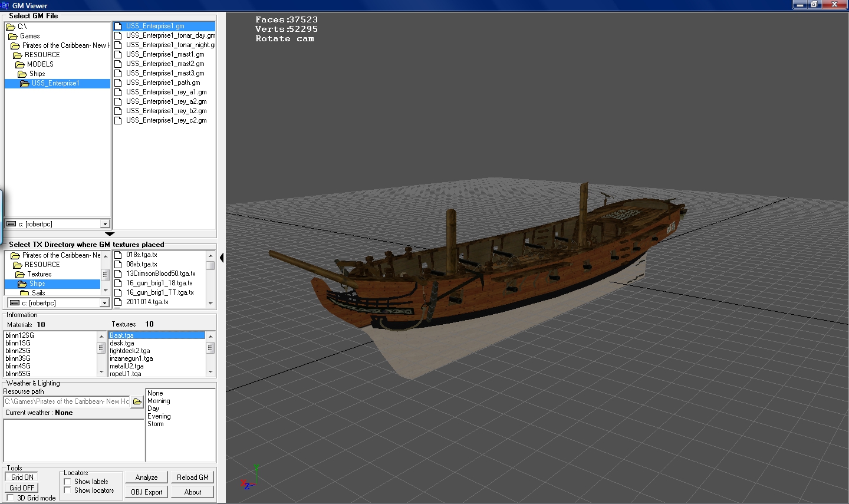
Task: Click the folder icon next to Games
Action: pos(12,36)
